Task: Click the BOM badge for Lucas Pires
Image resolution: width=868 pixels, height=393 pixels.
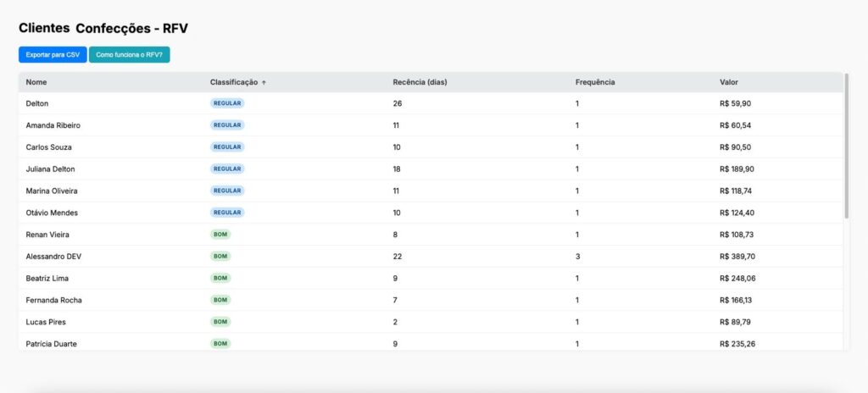Action: [220, 322]
